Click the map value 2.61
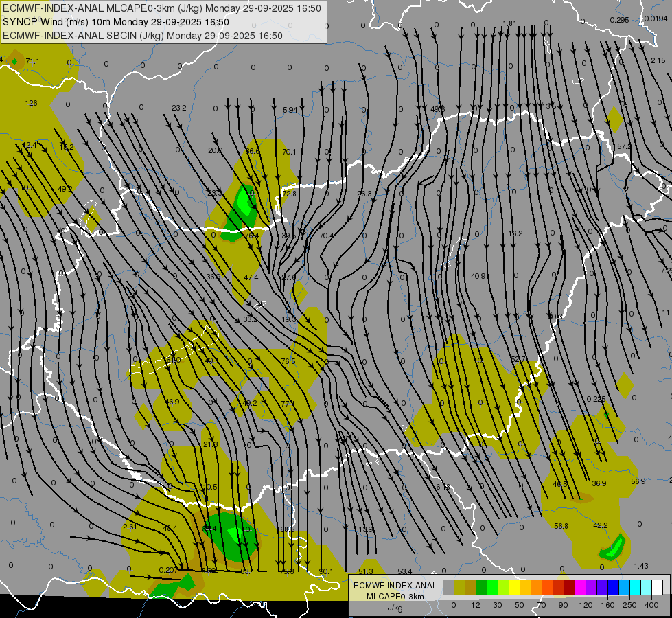The height and width of the screenshot is (618, 672). [130, 527]
